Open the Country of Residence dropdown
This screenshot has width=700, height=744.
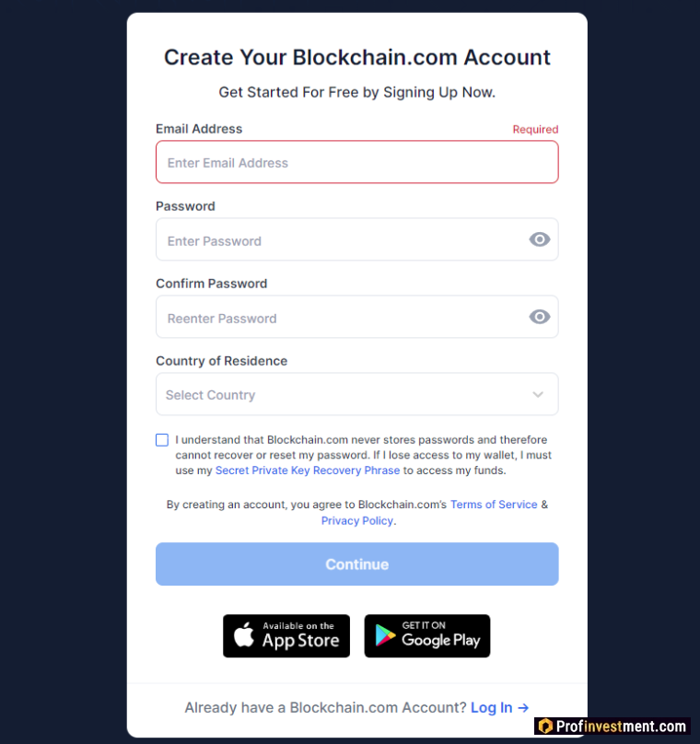(x=356, y=394)
